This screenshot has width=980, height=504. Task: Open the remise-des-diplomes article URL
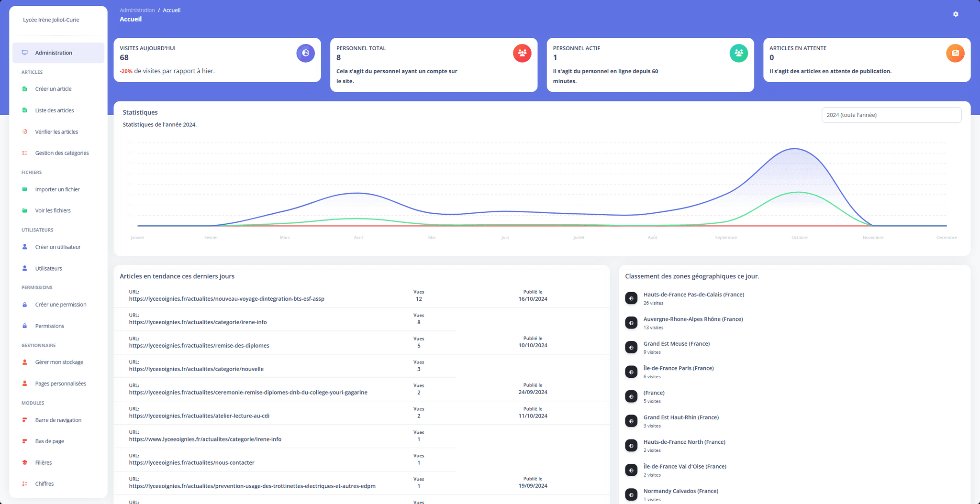(199, 346)
